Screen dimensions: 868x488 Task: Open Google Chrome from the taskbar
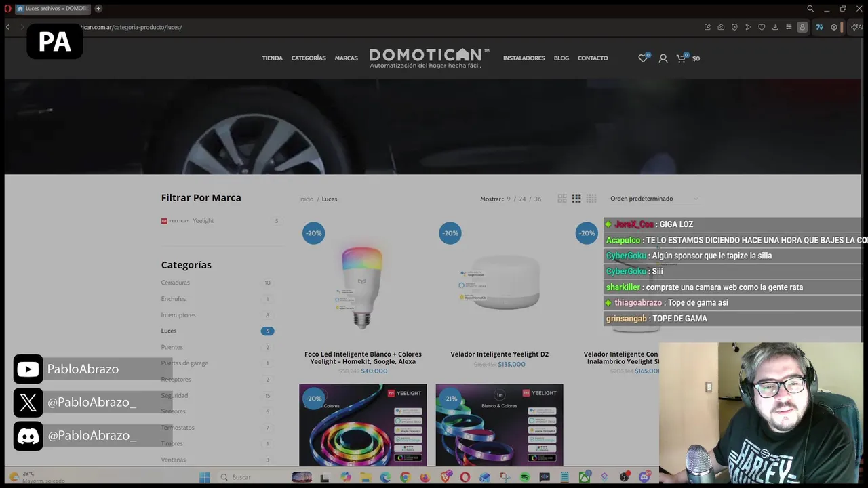coord(405,477)
